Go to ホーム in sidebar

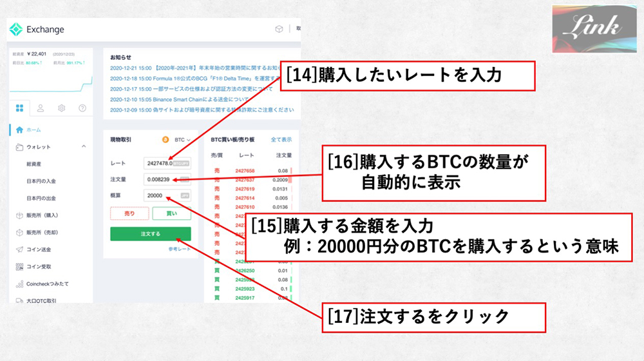(x=33, y=130)
